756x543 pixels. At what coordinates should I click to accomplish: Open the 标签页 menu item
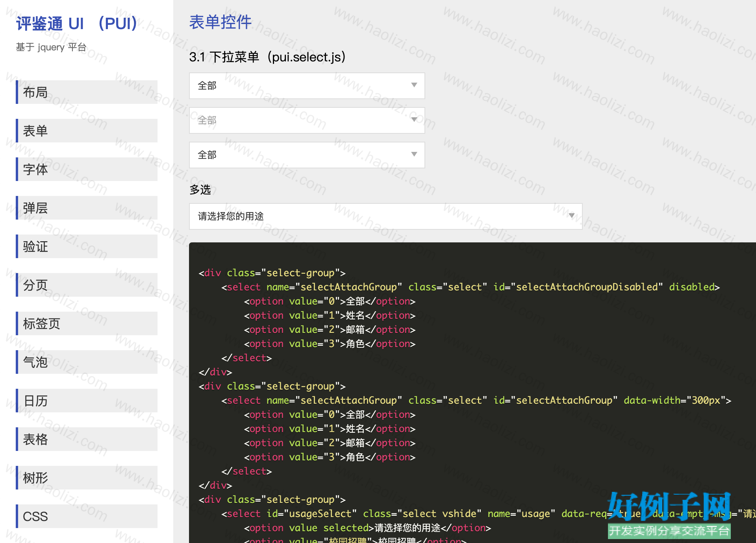tap(87, 323)
